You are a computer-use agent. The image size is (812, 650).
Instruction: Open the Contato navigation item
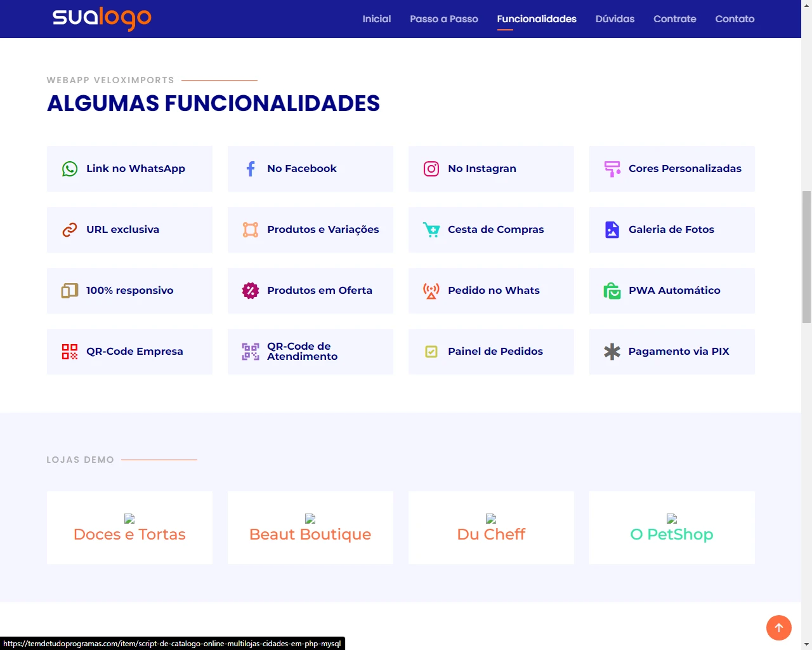pos(735,19)
